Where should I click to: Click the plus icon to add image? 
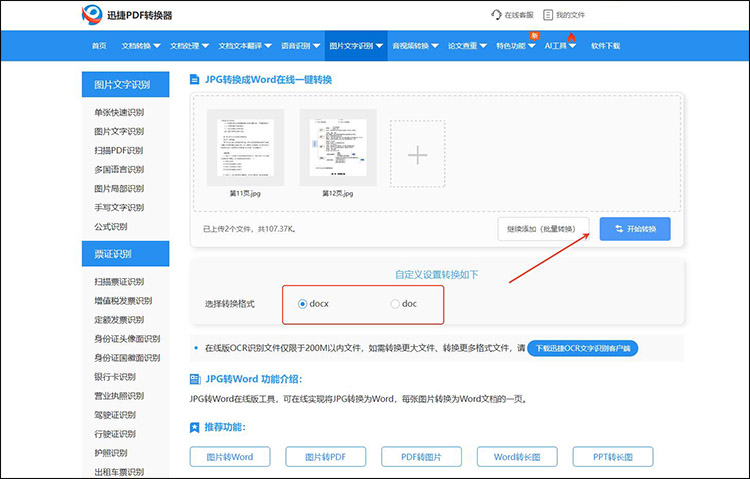[x=418, y=155]
